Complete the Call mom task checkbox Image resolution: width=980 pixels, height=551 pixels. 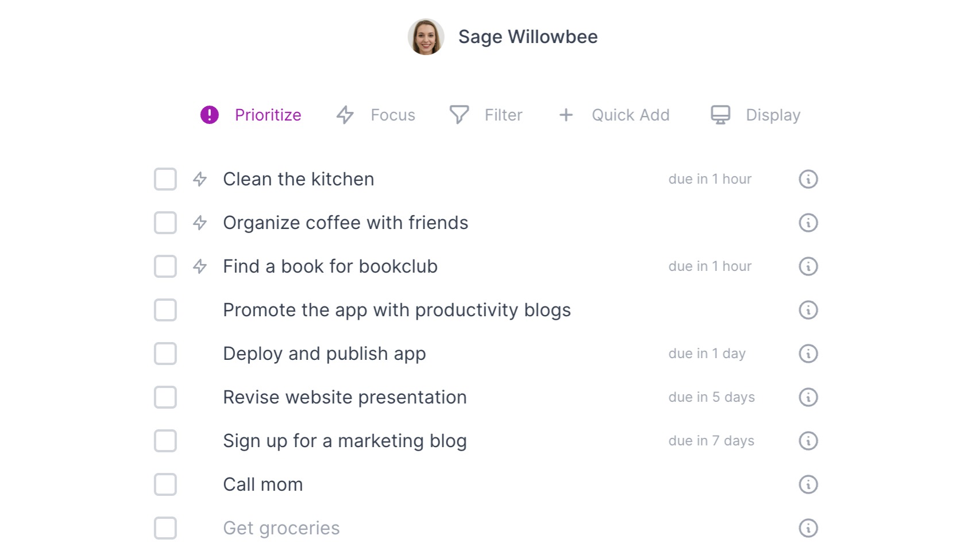coord(165,484)
